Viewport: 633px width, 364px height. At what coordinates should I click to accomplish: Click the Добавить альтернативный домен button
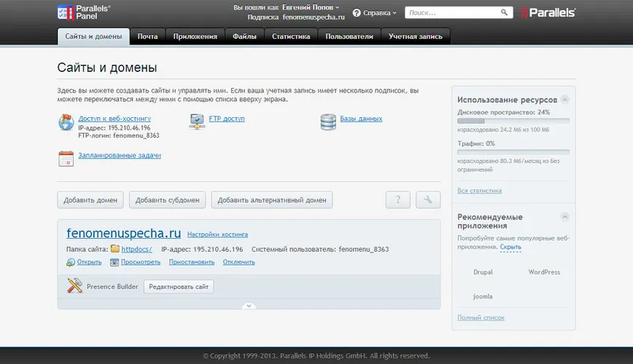coord(271,199)
